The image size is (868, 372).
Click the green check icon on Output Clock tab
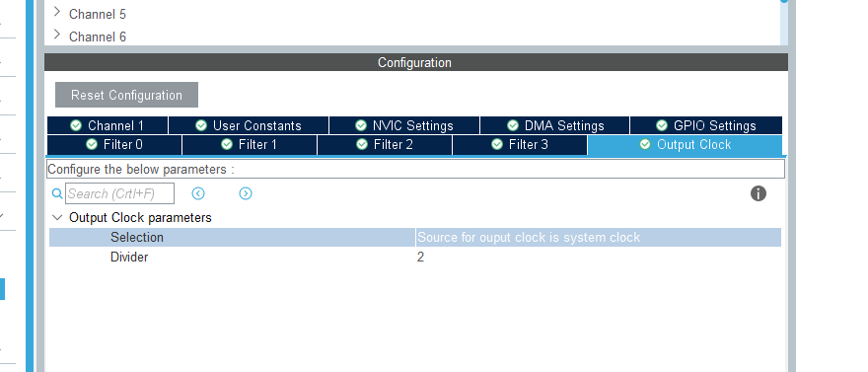point(645,144)
